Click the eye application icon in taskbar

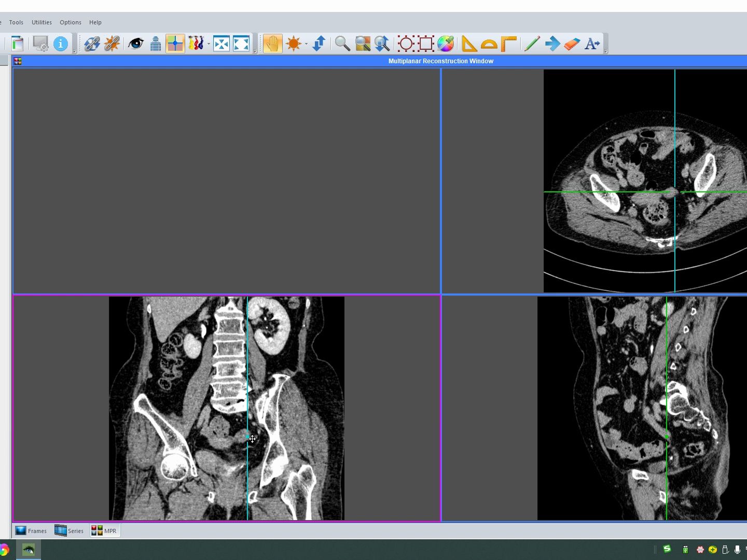coord(29,550)
